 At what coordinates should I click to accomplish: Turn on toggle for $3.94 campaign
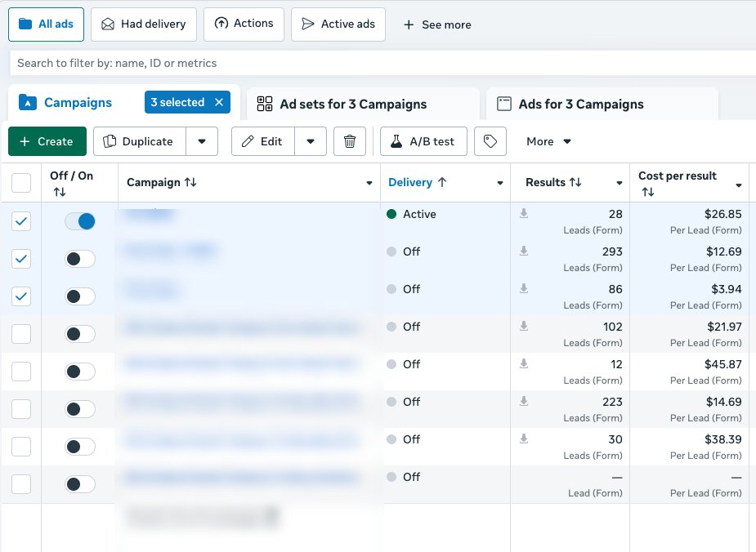[x=80, y=296]
